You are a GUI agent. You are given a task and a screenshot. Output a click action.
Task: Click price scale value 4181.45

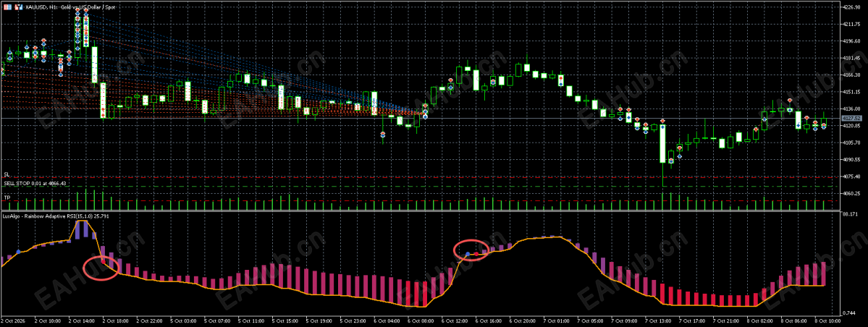(851, 58)
